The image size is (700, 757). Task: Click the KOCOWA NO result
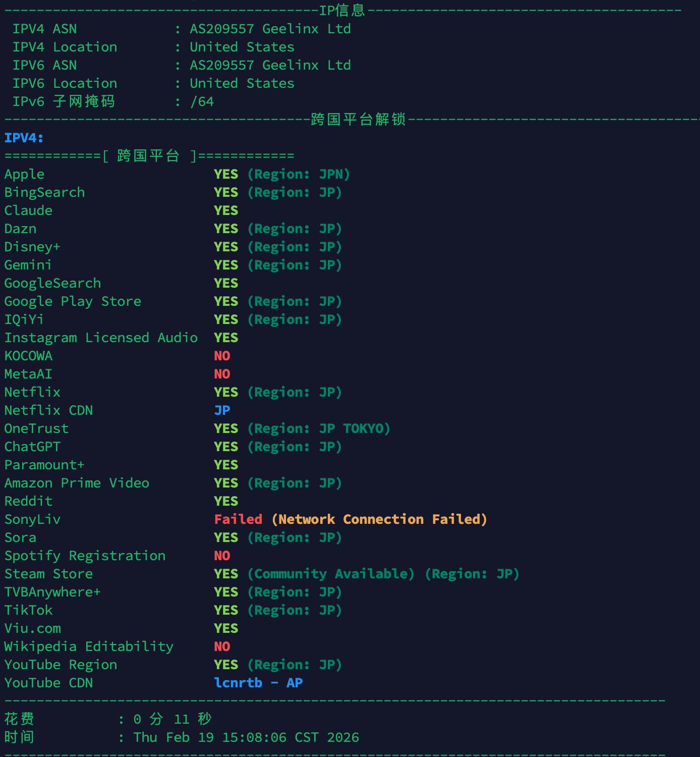pyautogui.click(x=222, y=356)
